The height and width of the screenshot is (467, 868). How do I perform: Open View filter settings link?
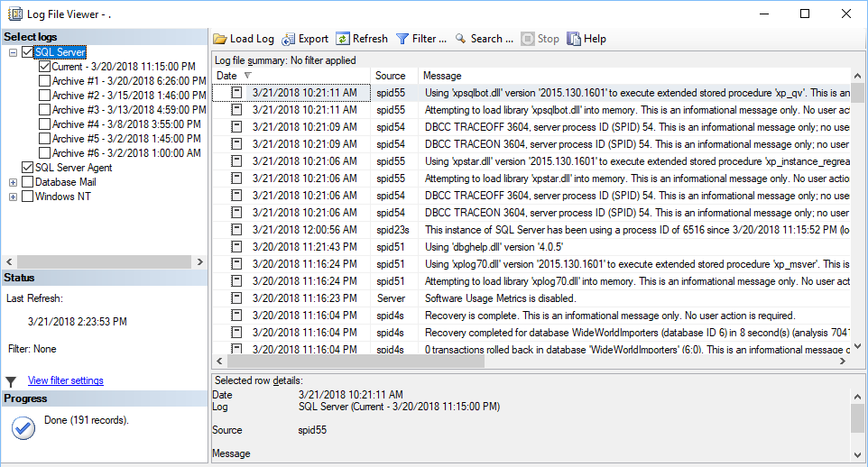point(65,380)
